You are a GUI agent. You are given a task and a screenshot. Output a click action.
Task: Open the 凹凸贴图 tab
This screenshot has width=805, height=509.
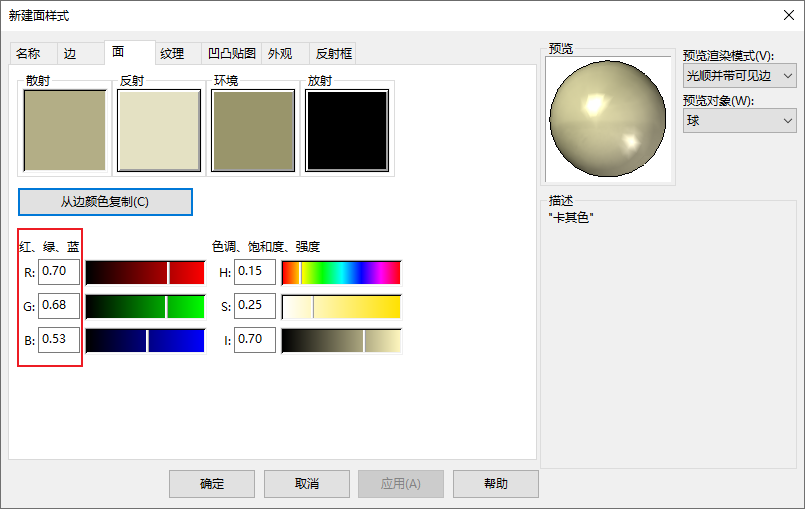point(232,53)
